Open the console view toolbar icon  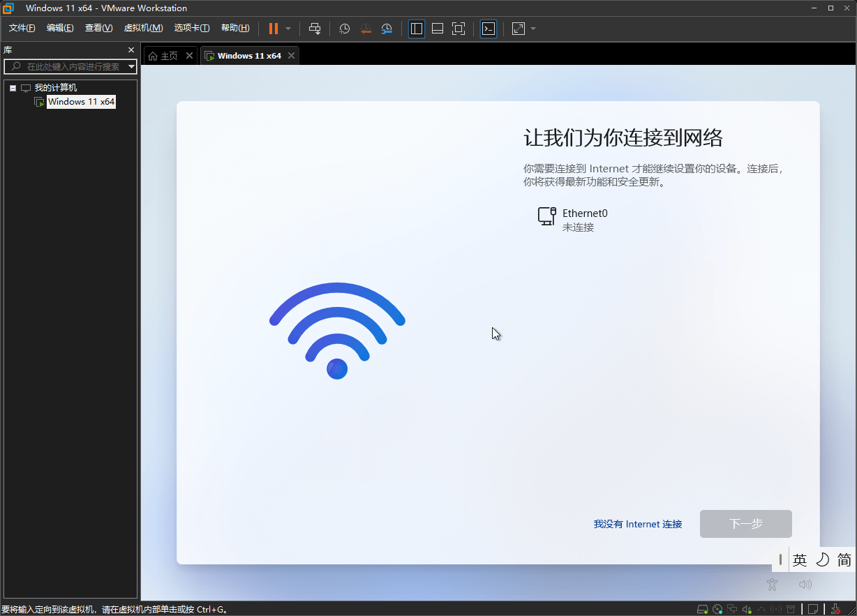(x=489, y=29)
